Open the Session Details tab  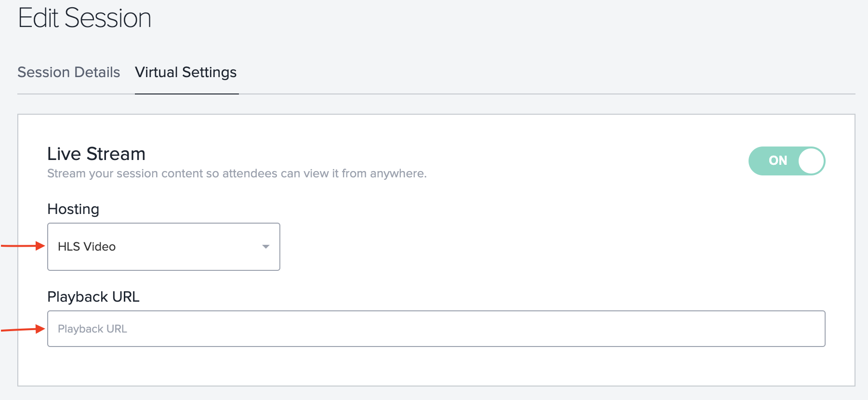pos(69,72)
